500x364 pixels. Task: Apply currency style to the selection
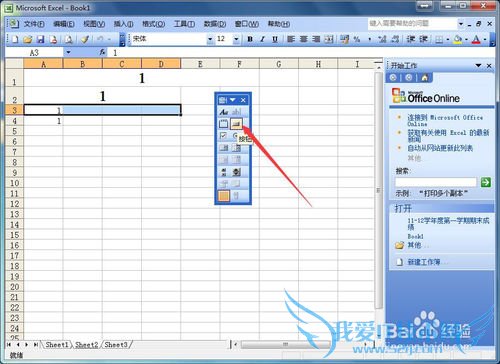click(344, 39)
